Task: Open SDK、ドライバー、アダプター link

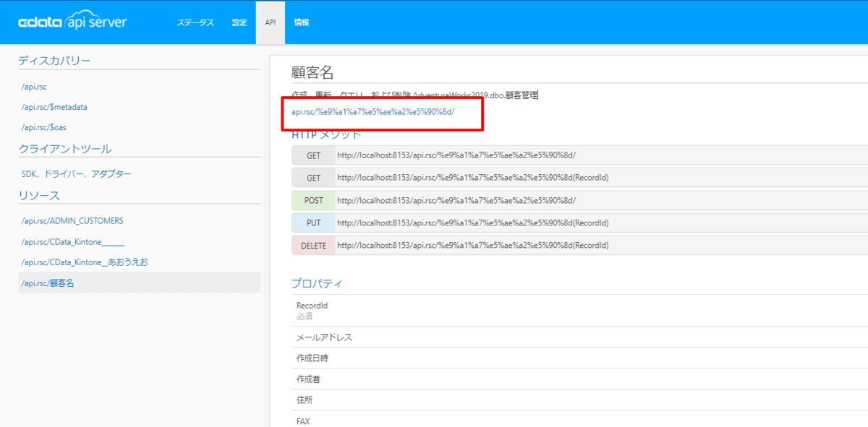Action: pyautogui.click(x=77, y=174)
